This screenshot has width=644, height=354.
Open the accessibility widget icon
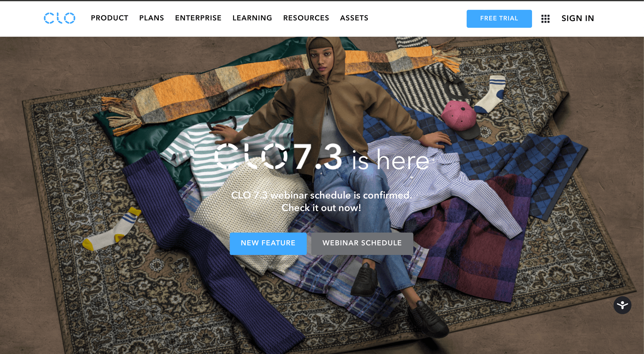pos(622,305)
